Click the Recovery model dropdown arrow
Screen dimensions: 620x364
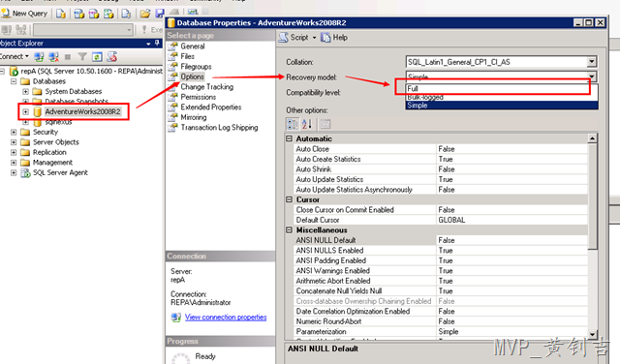tap(591, 76)
